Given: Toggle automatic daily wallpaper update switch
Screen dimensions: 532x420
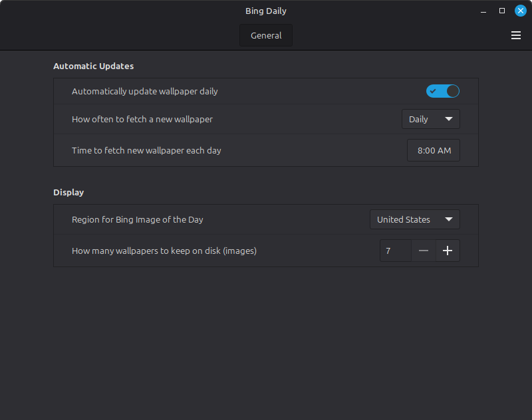Looking at the screenshot, I should [x=443, y=91].
